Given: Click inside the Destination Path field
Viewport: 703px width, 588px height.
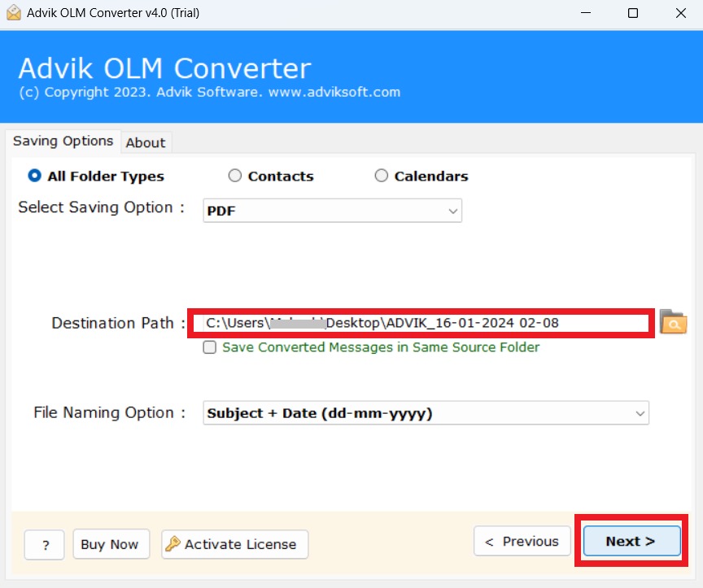Looking at the screenshot, I should click(x=421, y=323).
